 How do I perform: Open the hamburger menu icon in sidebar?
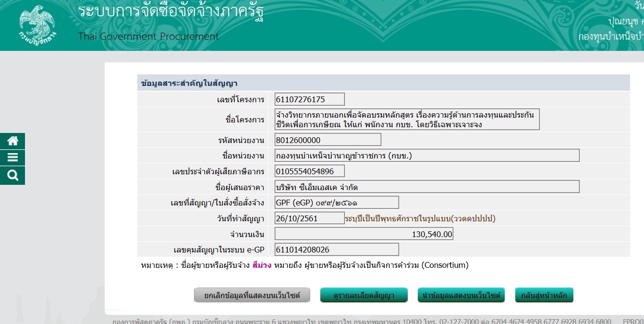[12, 158]
